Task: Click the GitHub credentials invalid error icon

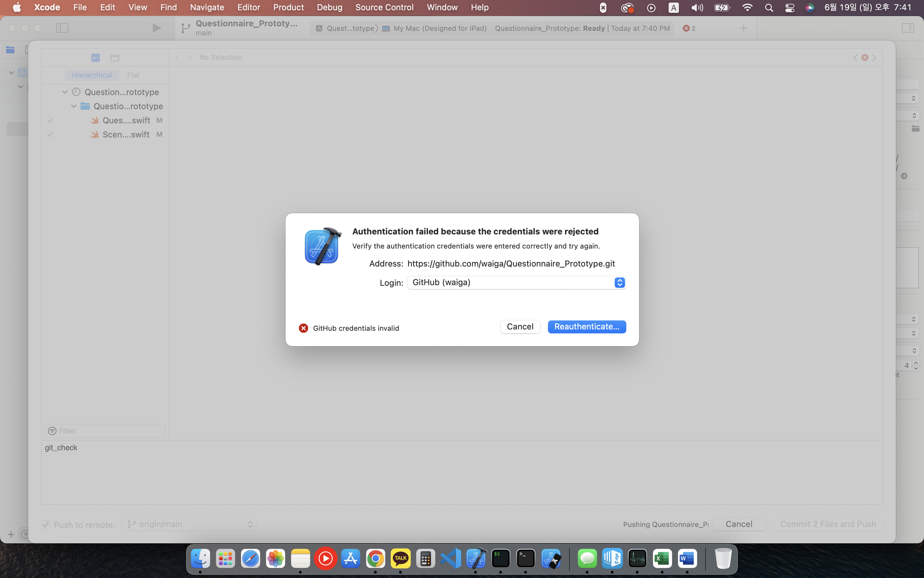Action: pyautogui.click(x=304, y=328)
